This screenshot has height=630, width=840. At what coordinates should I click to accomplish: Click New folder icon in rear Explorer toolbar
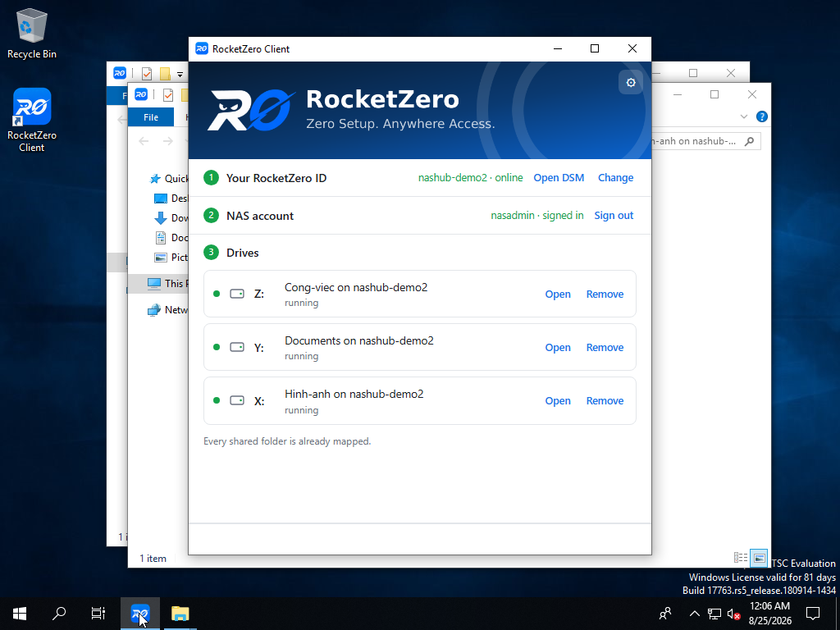click(165, 73)
